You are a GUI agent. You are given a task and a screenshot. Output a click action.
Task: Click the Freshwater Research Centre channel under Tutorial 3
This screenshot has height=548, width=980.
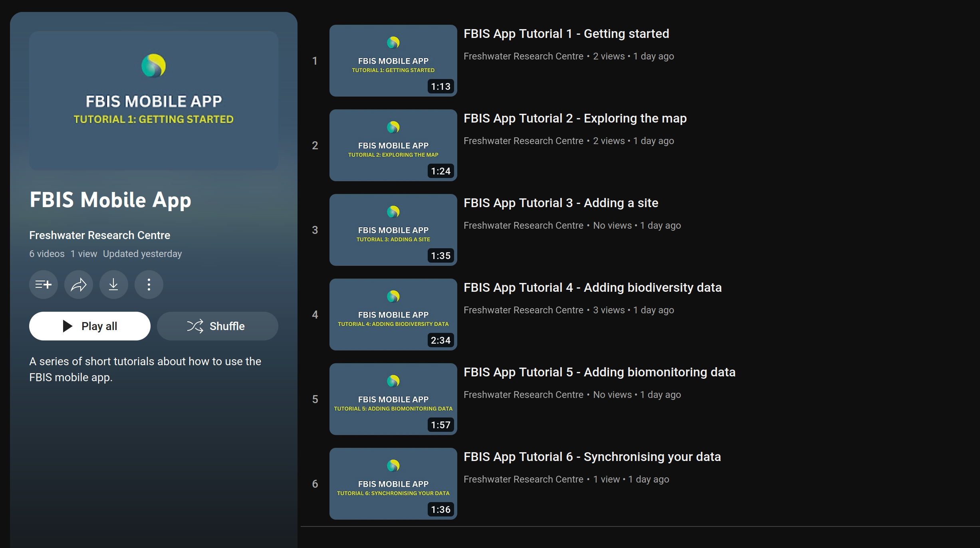pos(524,226)
